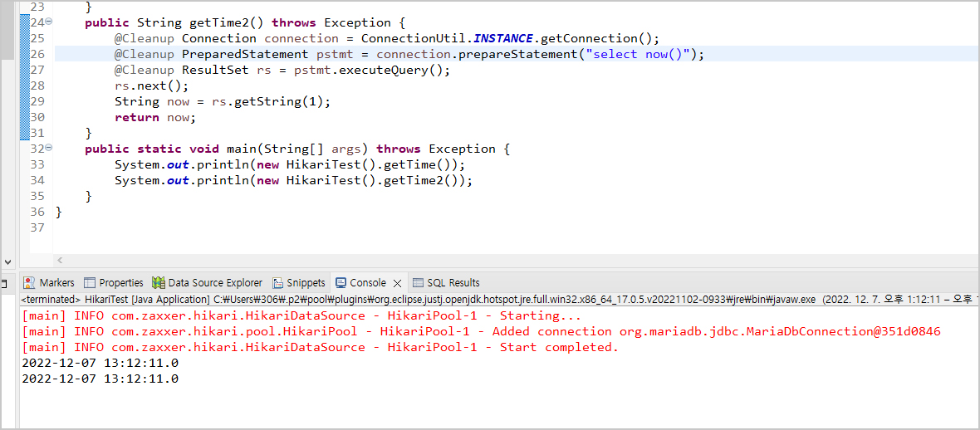Select the Console tab
Screen dimensions: 980x430
click(x=360, y=282)
